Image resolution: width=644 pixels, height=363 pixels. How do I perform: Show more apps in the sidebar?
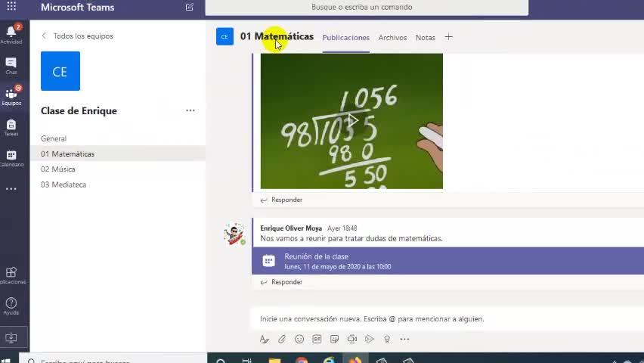(11, 189)
